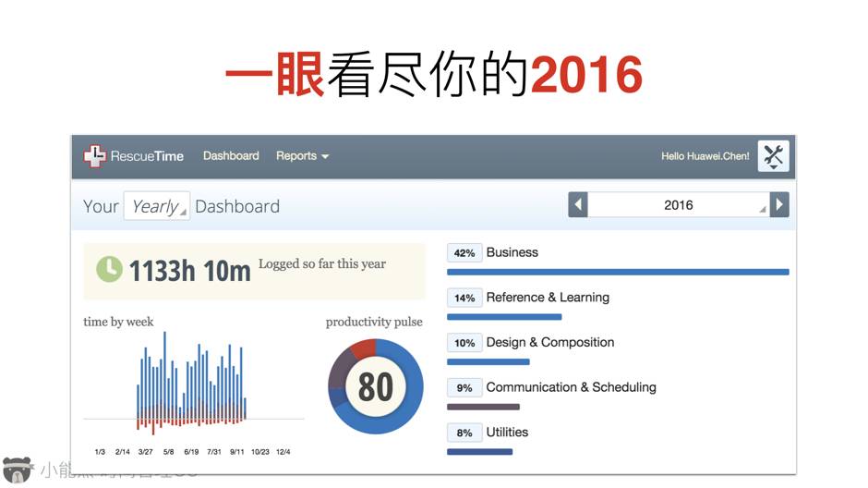Image resolution: width=868 pixels, height=488 pixels.
Task: Click the Business category link
Action: coord(512,252)
